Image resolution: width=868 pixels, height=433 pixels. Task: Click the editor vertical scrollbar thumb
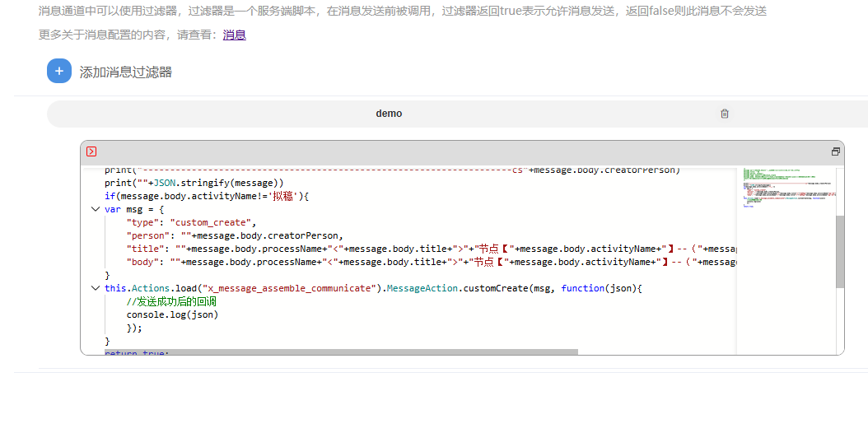[x=840, y=252]
